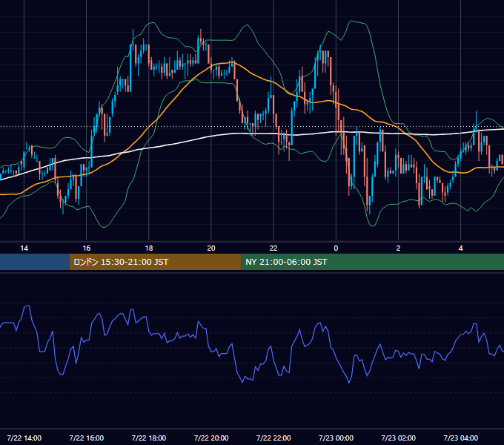Click the 7/23 04:00 oscillator time label

pos(460,438)
